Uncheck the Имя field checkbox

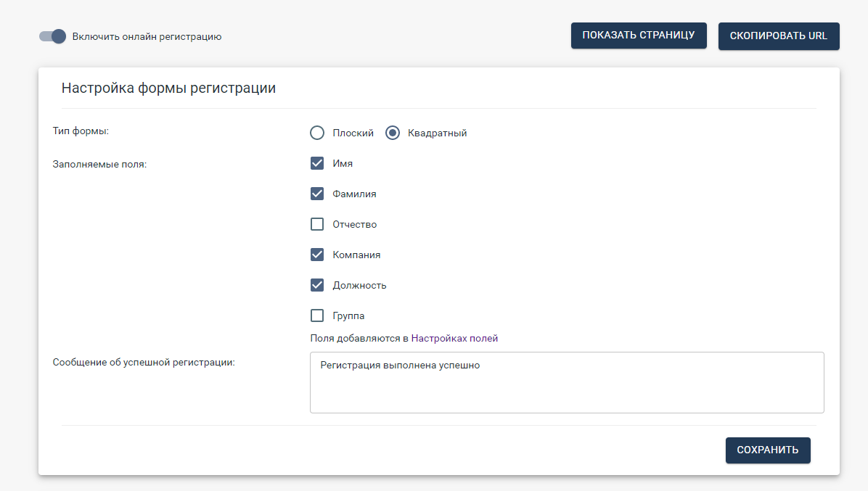click(x=317, y=163)
